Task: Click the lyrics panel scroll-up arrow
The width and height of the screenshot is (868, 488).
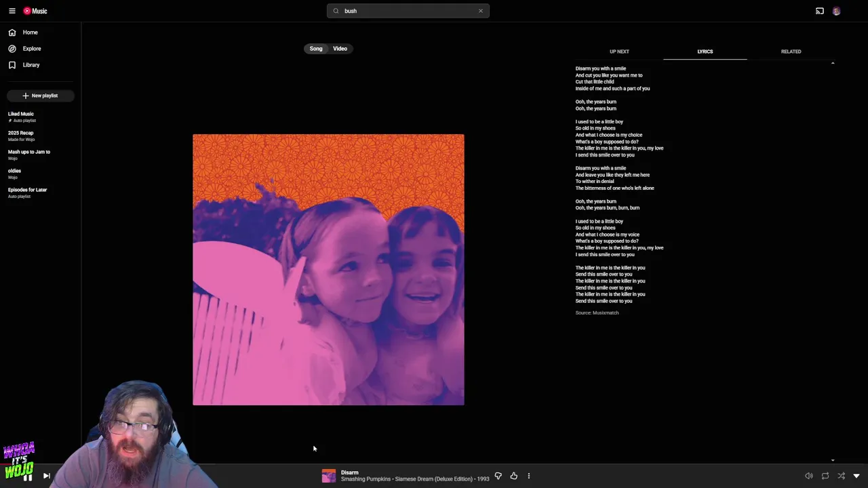Action: [833, 63]
